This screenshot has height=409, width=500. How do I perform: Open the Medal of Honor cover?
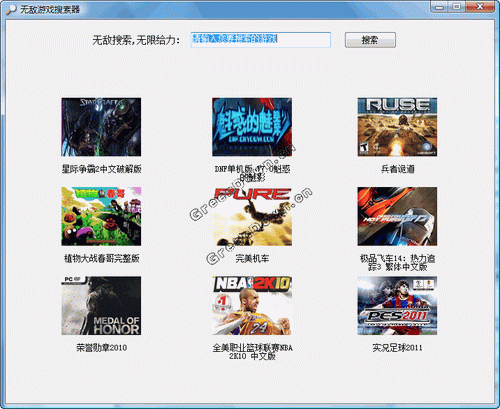pos(101,306)
